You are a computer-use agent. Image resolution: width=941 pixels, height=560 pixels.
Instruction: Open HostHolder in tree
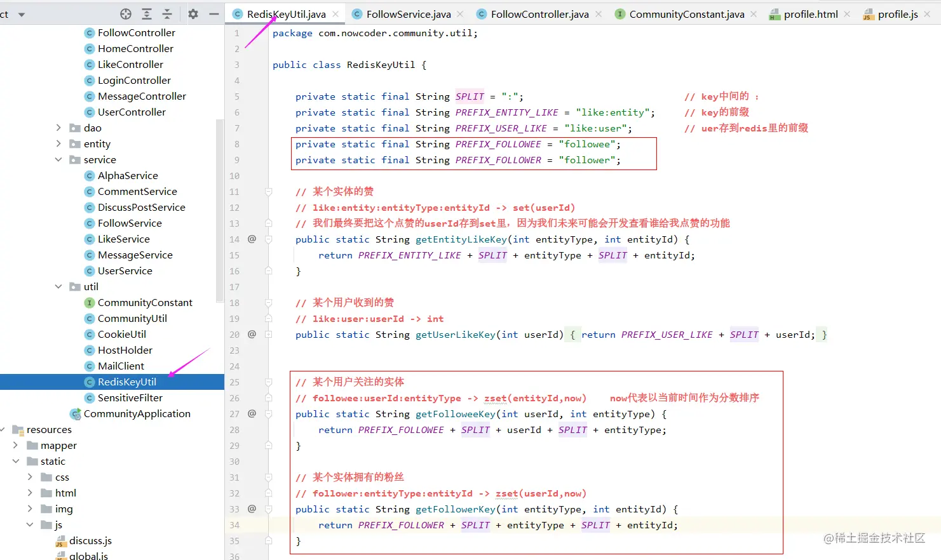click(125, 350)
